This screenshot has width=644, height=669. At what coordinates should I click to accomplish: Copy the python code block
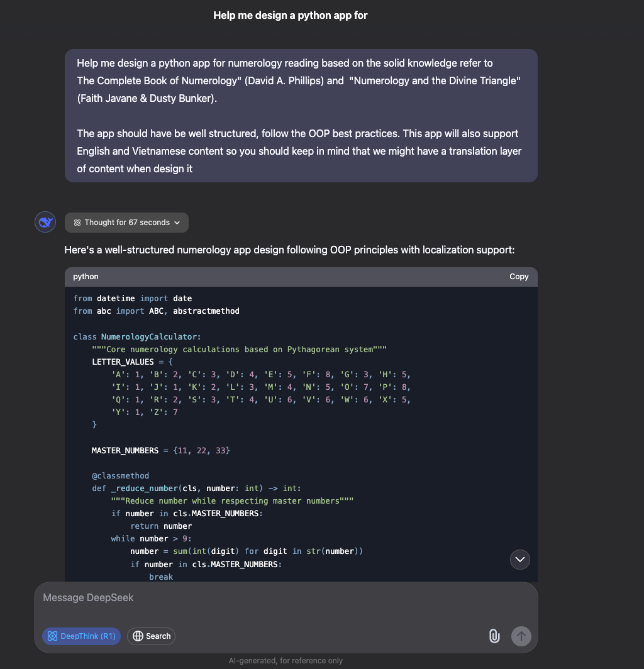518,277
